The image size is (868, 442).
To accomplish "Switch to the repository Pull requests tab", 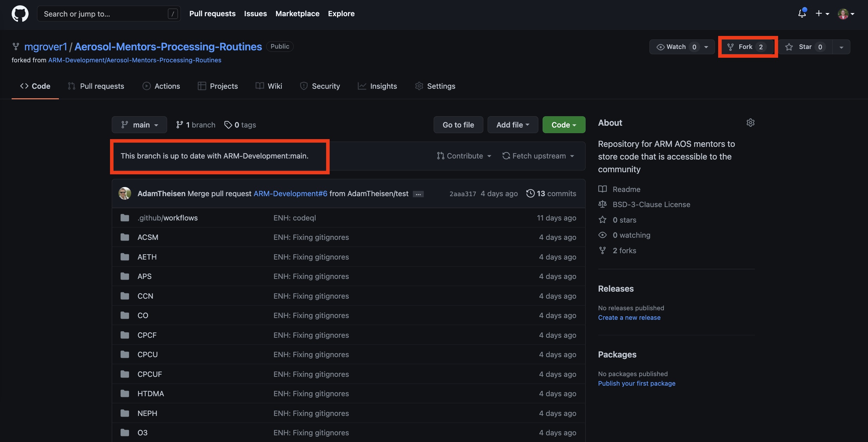I will pos(96,86).
